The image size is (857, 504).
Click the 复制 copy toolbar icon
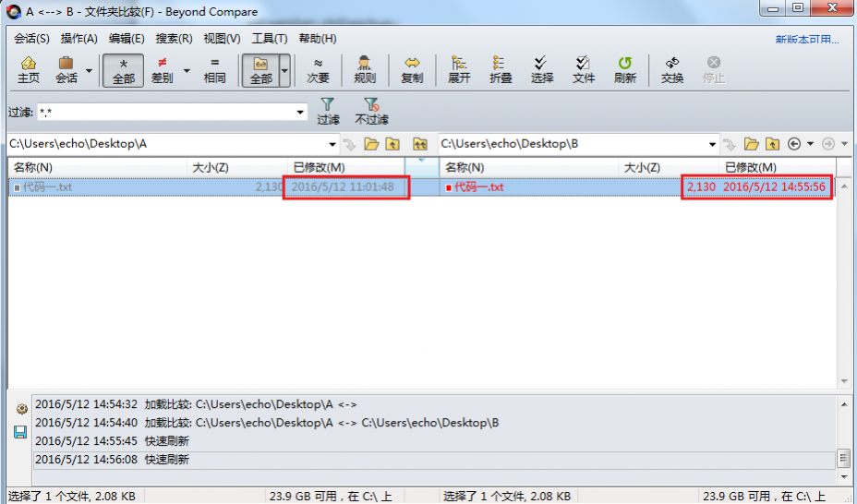[x=412, y=70]
